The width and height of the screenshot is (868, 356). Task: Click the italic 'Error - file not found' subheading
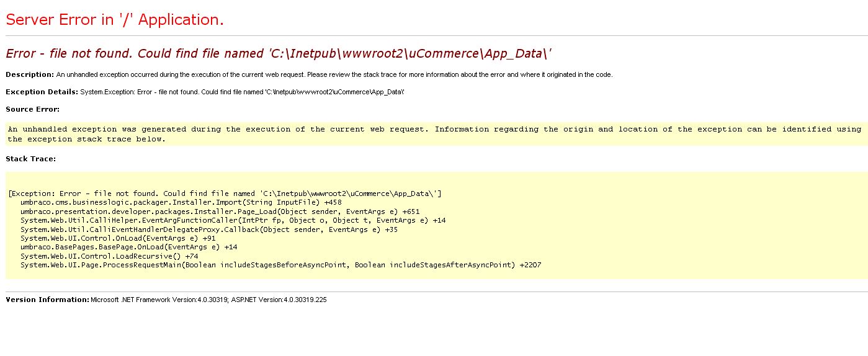[x=279, y=54]
